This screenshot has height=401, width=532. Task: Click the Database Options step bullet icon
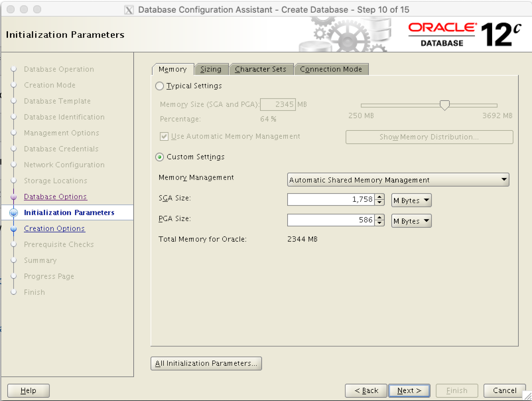(x=14, y=197)
